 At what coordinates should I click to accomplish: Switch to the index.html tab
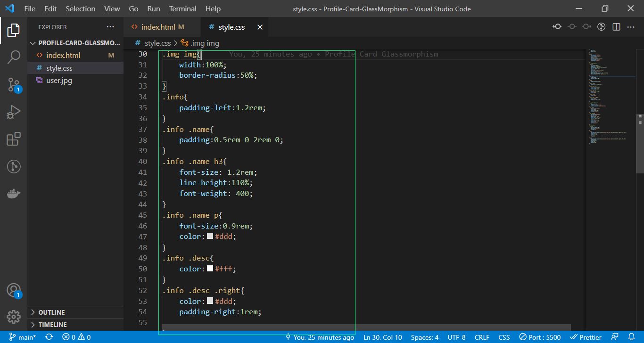tap(162, 27)
